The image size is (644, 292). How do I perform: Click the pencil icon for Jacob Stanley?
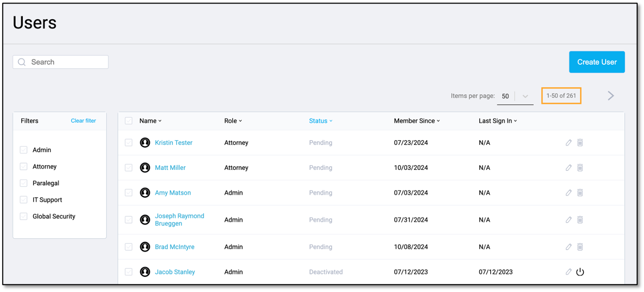point(568,272)
